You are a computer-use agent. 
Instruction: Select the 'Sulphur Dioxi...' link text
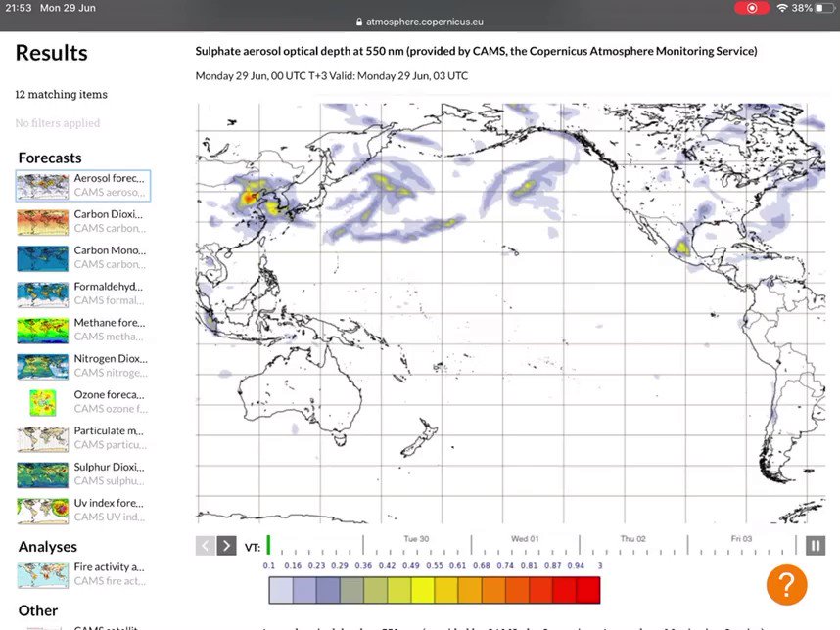tap(110, 468)
